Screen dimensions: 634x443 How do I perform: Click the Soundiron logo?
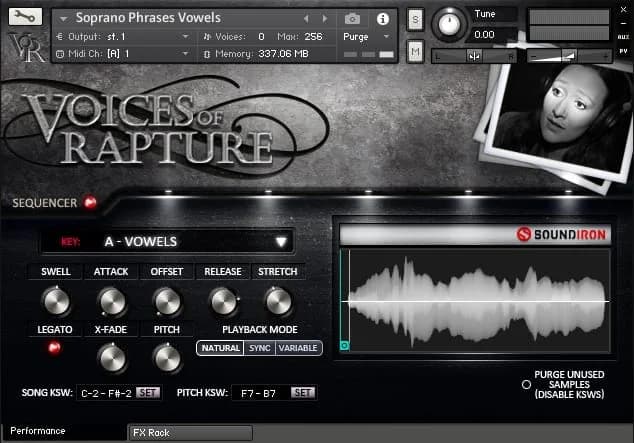tap(562, 234)
